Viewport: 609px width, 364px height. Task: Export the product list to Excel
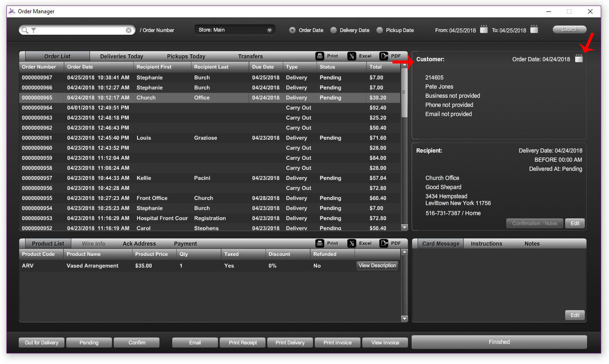click(x=352, y=243)
